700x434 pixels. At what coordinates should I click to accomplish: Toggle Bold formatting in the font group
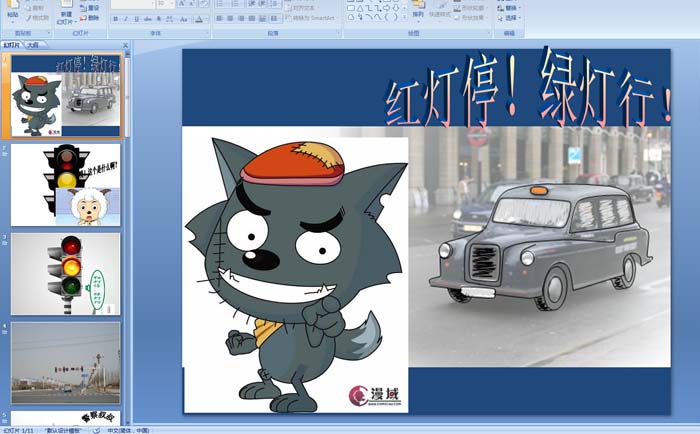[x=116, y=19]
